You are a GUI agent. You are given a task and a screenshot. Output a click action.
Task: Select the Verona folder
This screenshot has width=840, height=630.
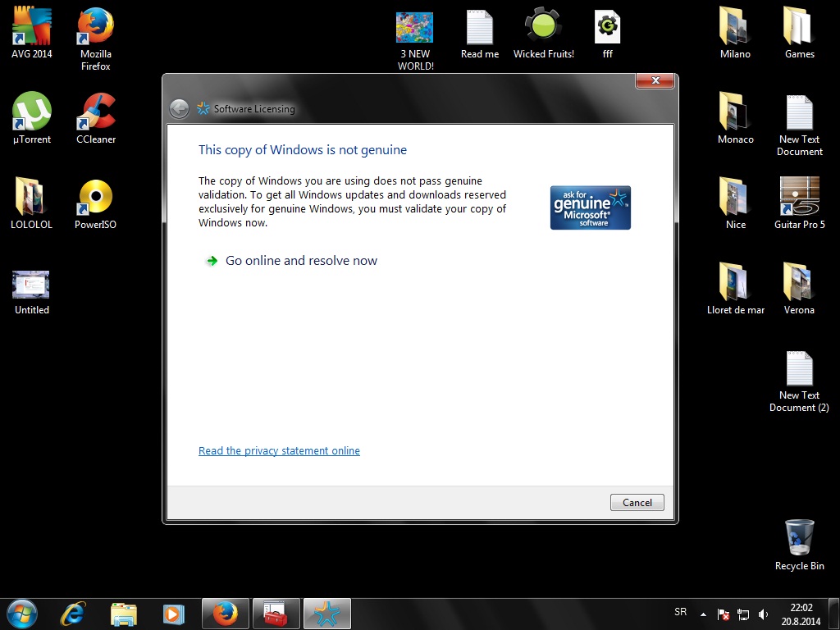click(799, 288)
